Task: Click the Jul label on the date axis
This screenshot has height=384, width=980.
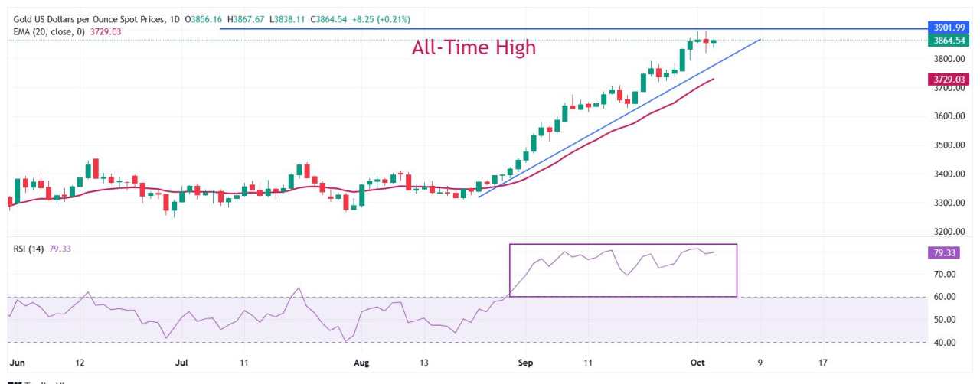Action: [180, 360]
